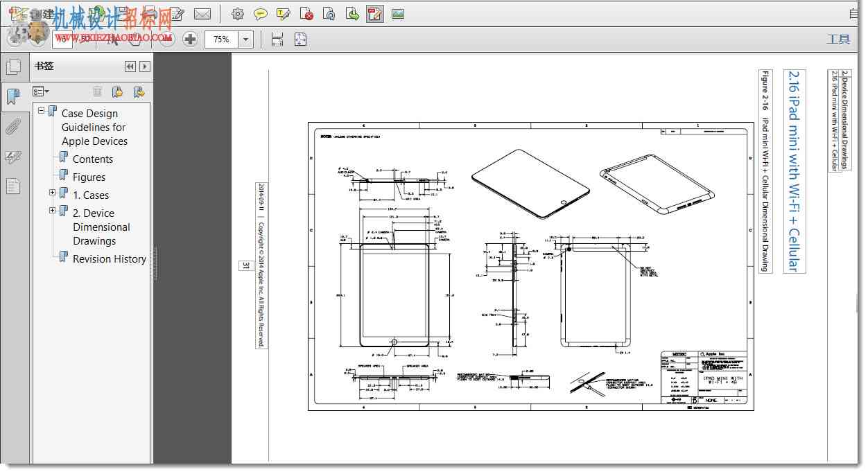The height and width of the screenshot is (474, 868).
Task: Open the Revision History bookmark
Action: [x=110, y=259]
